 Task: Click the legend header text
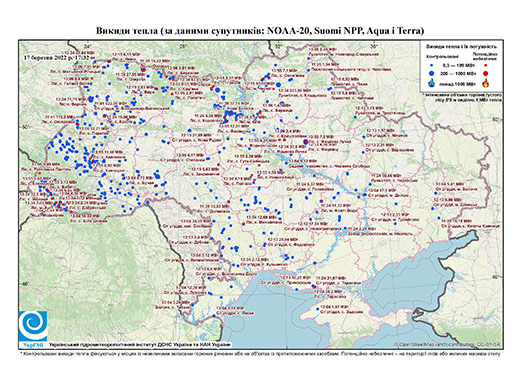(462, 46)
